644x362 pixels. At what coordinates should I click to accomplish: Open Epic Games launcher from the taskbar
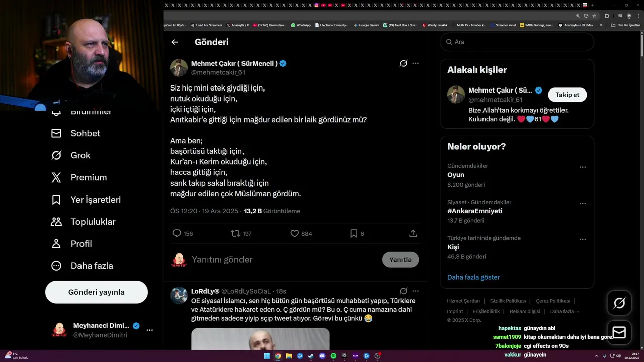[x=344, y=356]
